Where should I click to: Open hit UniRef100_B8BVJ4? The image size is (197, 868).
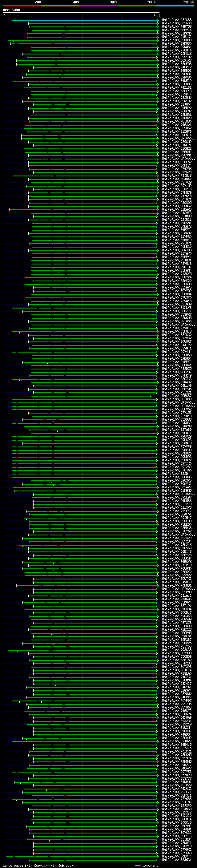pyautogui.click(x=177, y=30)
